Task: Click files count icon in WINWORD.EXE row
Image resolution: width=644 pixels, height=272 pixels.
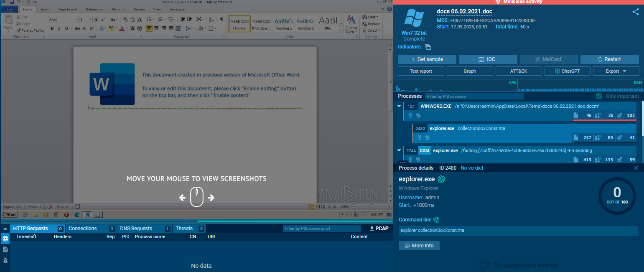Action: pos(575,115)
